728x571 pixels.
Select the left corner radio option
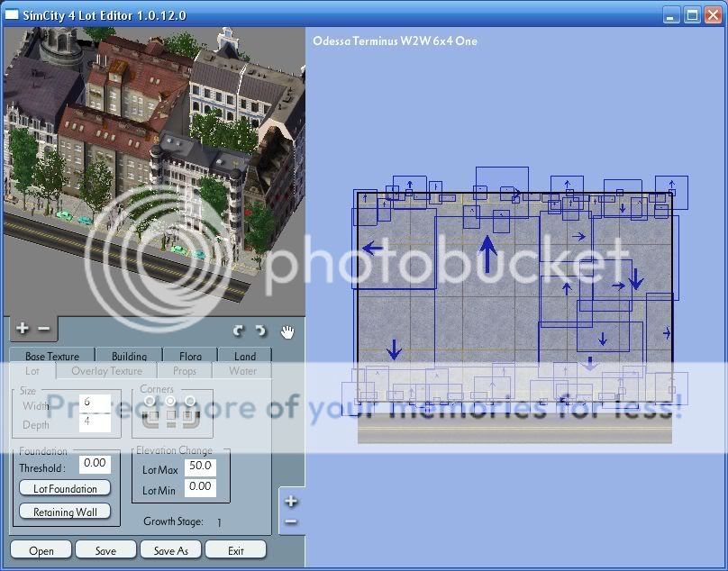(x=150, y=401)
